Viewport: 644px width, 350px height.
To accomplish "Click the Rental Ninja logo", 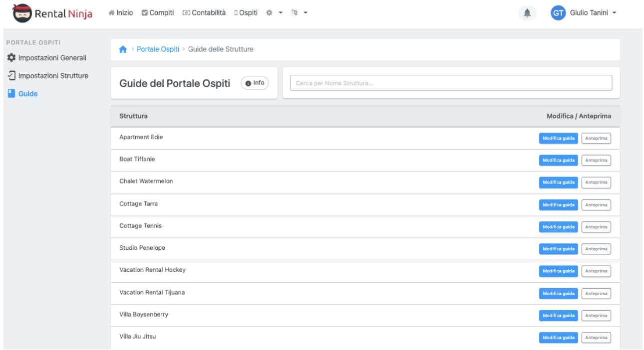I will pos(53,13).
